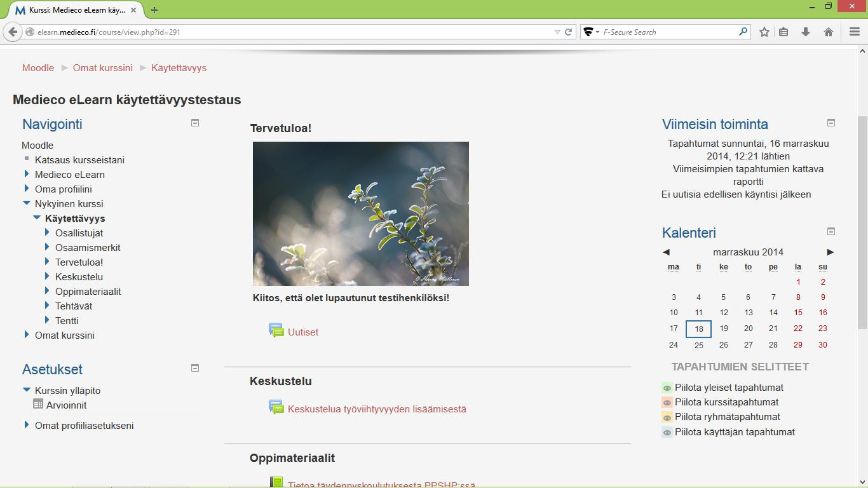
Task: Go to next month in calendar
Action: (830, 252)
